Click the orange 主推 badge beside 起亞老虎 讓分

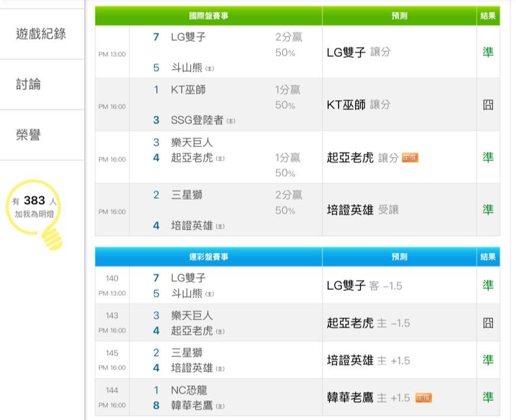410,158
